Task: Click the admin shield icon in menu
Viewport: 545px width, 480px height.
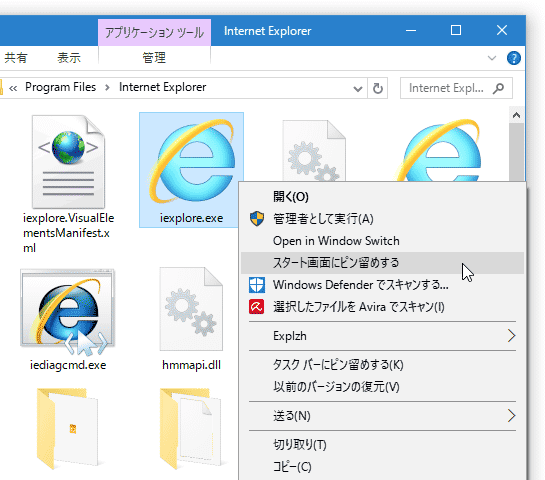Action: (x=257, y=219)
